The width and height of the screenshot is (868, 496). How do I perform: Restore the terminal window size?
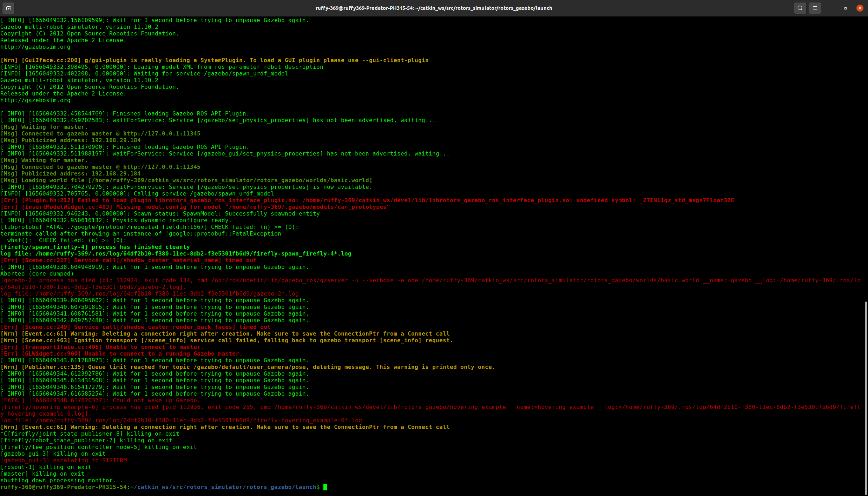pyautogui.click(x=846, y=8)
